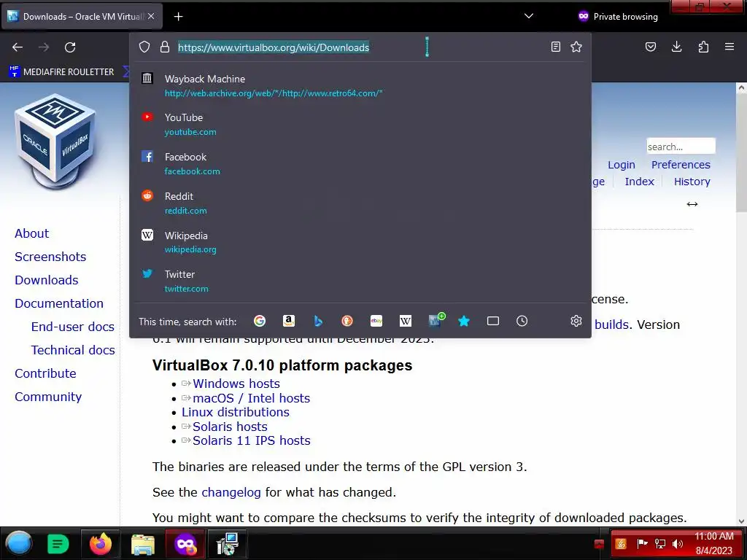This screenshot has height=560, width=747.
Task: Click the page's vertical scrollbar thumb
Action: [741, 152]
